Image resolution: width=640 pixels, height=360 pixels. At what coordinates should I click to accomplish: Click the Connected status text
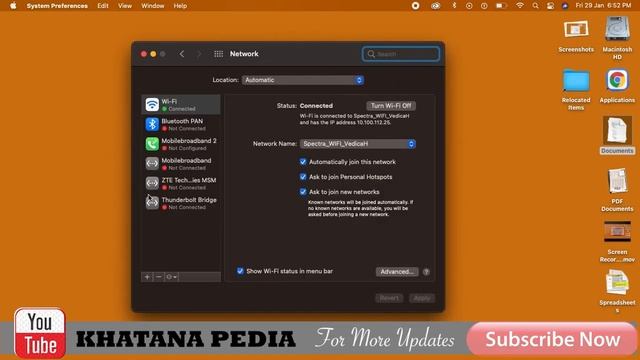click(x=316, y=106)
